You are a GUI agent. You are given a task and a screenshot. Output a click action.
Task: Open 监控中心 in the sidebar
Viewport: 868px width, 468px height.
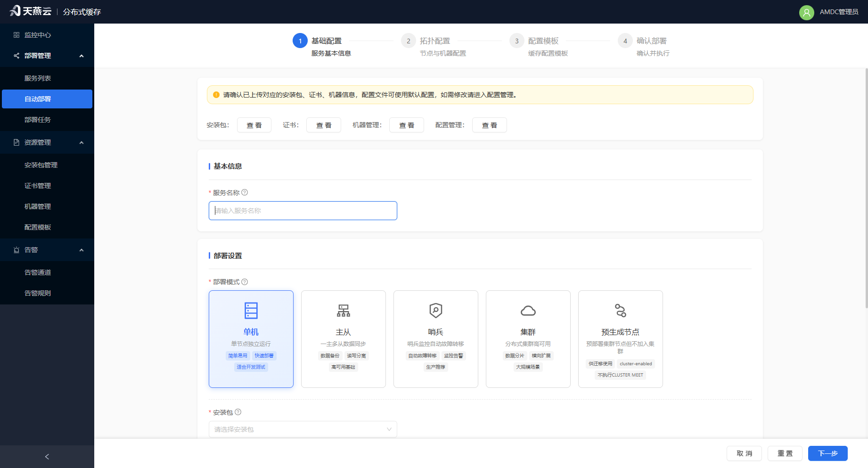click(x=47, y=35)
